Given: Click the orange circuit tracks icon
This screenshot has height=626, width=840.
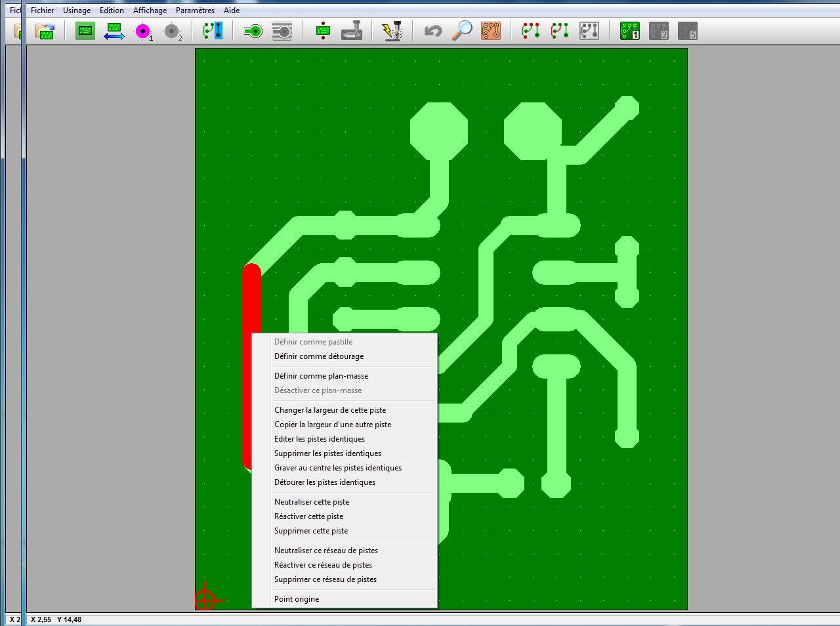Looking at the screenshot, I should tap(491, 31).
